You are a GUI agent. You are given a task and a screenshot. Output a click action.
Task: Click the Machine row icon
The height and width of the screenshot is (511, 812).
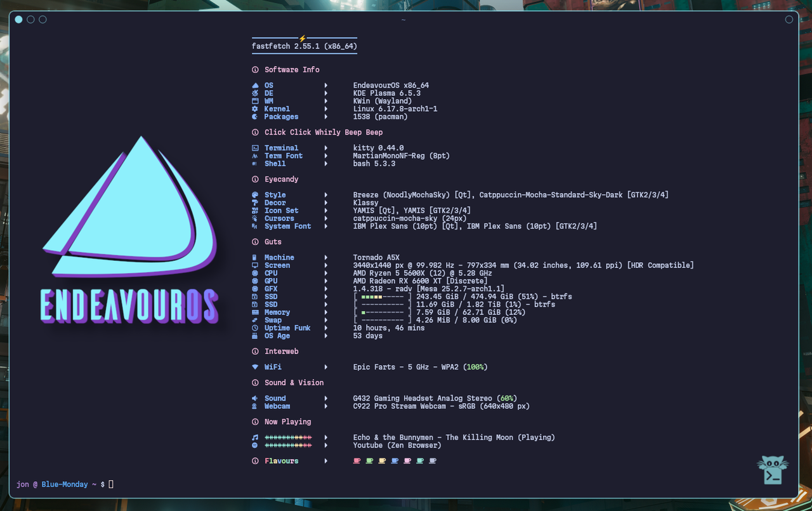pyautogui.click(x=255, y=258)
